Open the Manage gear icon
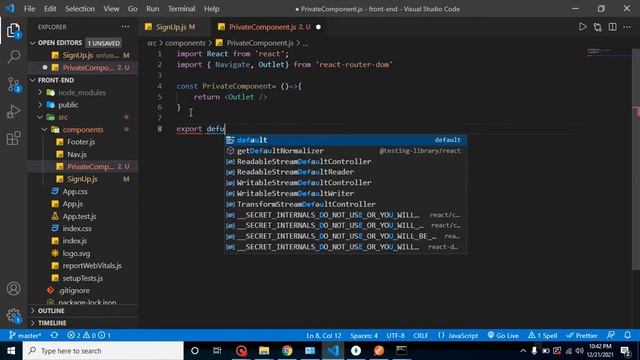The width and height of the screenshot is (640, 360). (x=13, y=316)
